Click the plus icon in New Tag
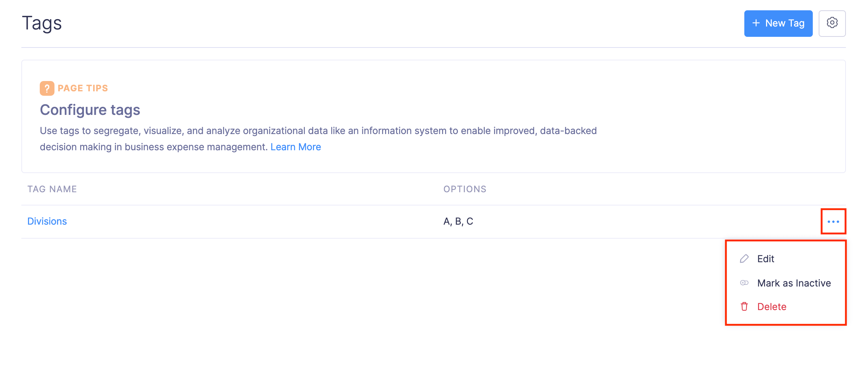868x369 pixels. 756,23
